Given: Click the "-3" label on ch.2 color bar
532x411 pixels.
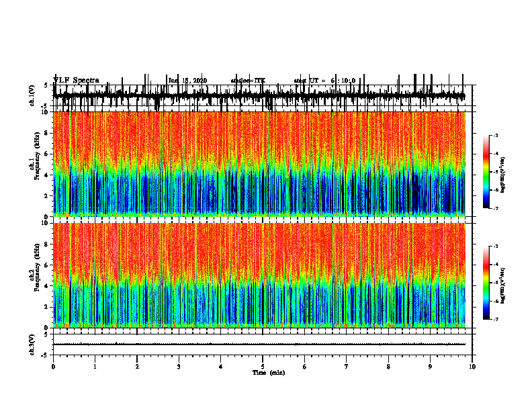Looking at the screenshot, I should pyautogui.click(x=496, y=246).
